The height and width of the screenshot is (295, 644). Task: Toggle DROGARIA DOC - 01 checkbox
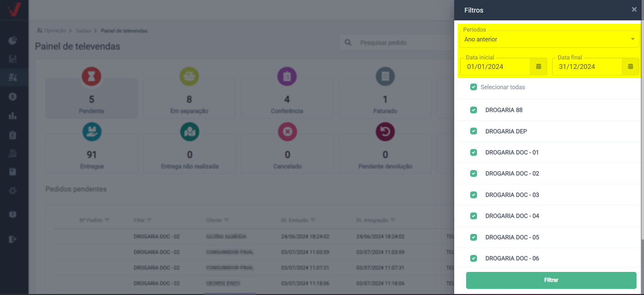pos(474,152)
